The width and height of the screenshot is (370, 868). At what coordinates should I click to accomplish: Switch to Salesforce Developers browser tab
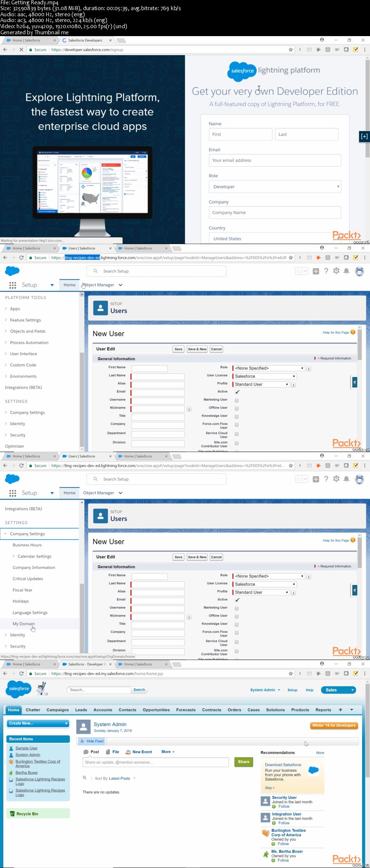pyautogui.click(x=85, y=40)
